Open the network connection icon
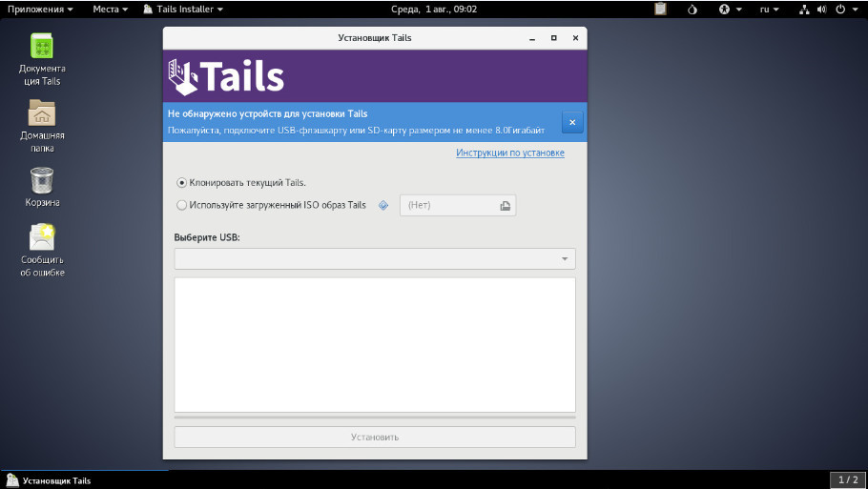868x489 pixels. (804, 9)
